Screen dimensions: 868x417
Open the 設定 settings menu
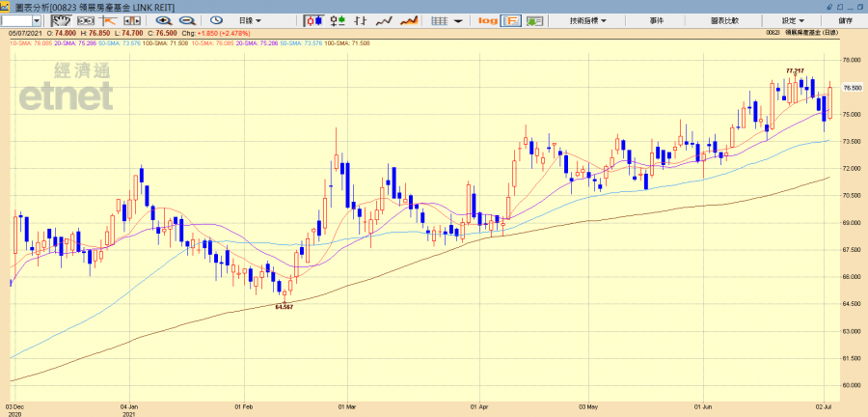[793, 20]
